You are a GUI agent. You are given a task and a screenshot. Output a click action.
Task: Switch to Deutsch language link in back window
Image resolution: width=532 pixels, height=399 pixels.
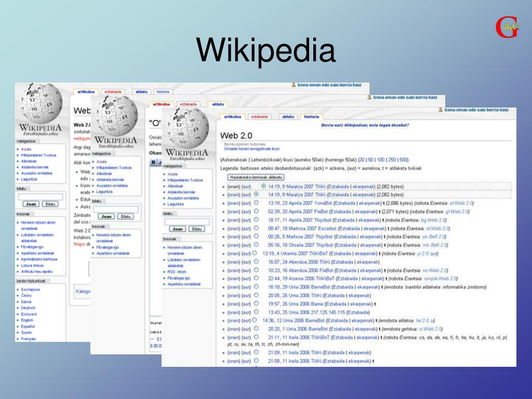click(28, 308)
